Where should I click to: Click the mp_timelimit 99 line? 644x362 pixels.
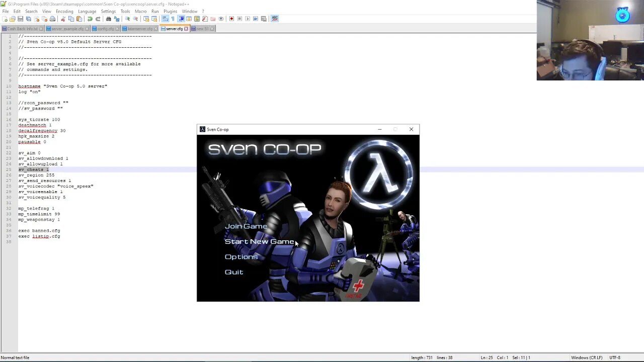click(39, 214)
